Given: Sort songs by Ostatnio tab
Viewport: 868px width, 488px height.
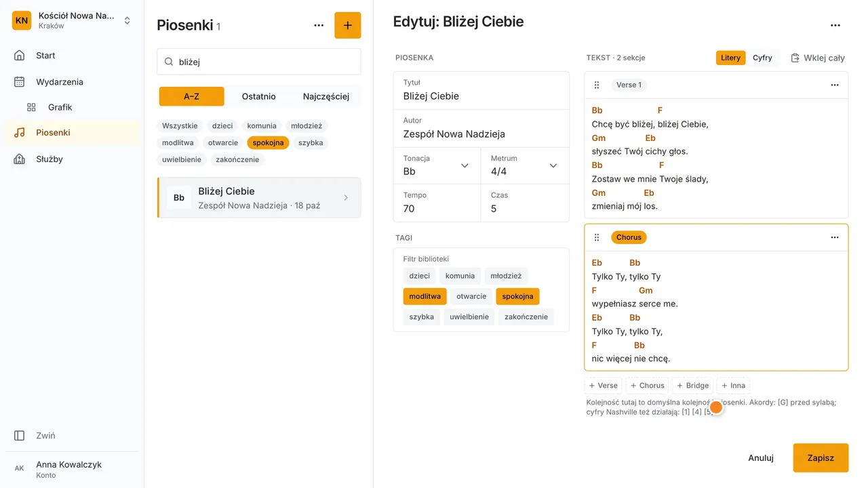Looking at the screenshot, I should (x=259, y=96).
